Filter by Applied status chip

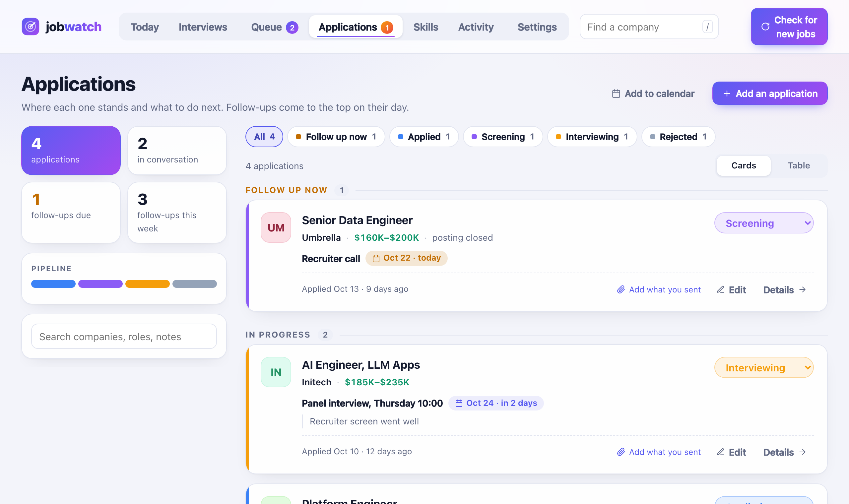tap(424, 137)
